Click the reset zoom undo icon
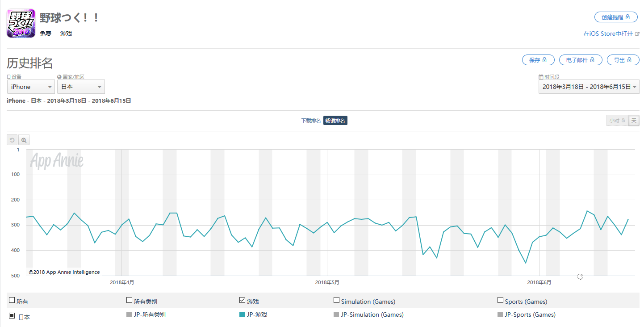Image resolution: width=644 pixels, height=327 pixels. click(12, 140)
